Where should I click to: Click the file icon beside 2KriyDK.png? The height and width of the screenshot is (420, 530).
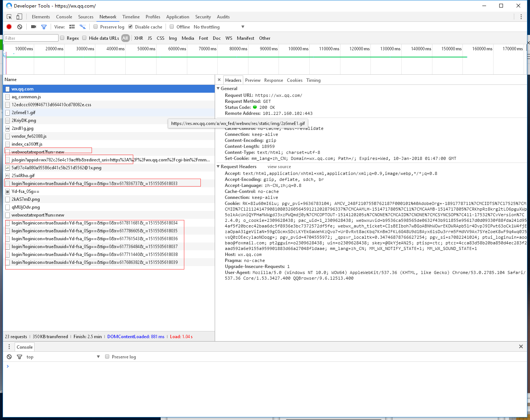(8, 120)
